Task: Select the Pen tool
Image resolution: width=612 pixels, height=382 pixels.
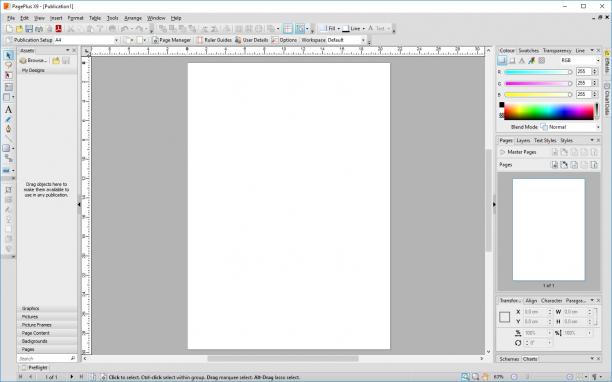Action: (8, 129)
